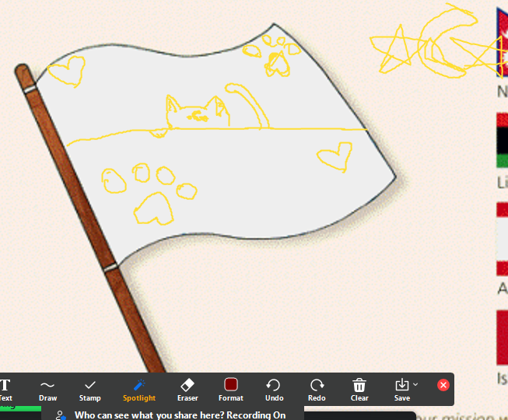
Task: Undo the last annotation
Action: point(274,388)
